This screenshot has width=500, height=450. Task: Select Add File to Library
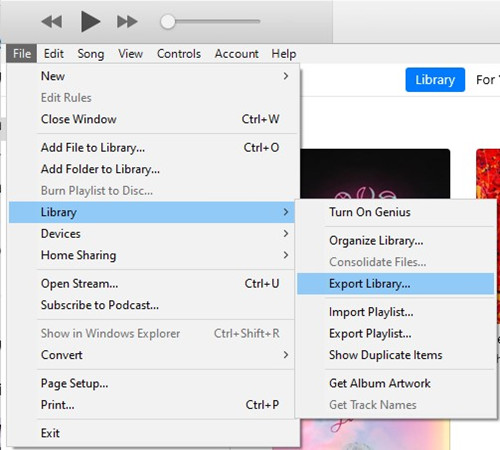pos(152,147)
